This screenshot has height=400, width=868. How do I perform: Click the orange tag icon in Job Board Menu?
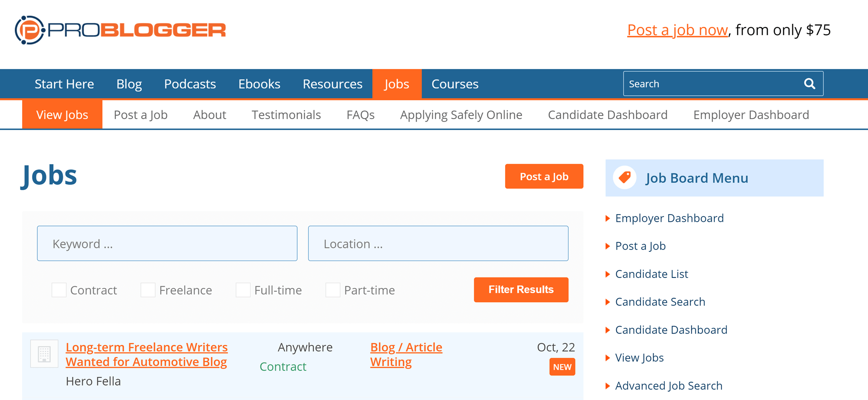[x=625, y=178]
